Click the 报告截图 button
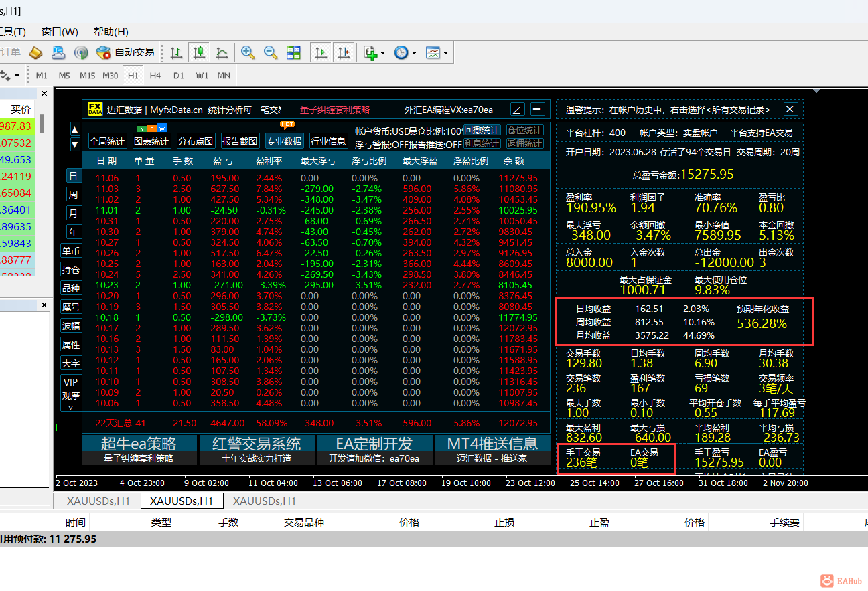Viewport: 868px width, 591px height. coord(240,141)
